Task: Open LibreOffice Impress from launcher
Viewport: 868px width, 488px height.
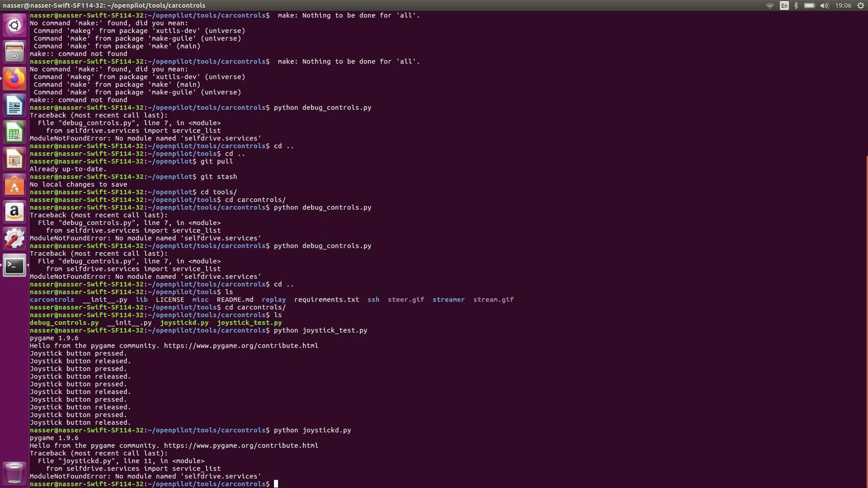Action: pos(14,159)
